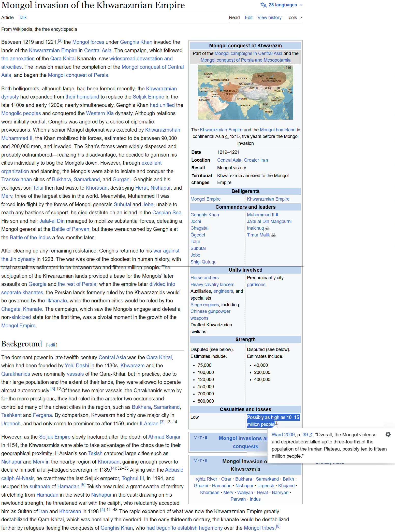Click V in Mongol invasions and conquests navbox
This screenshot has height=532, width=395.
coord(196,438)
